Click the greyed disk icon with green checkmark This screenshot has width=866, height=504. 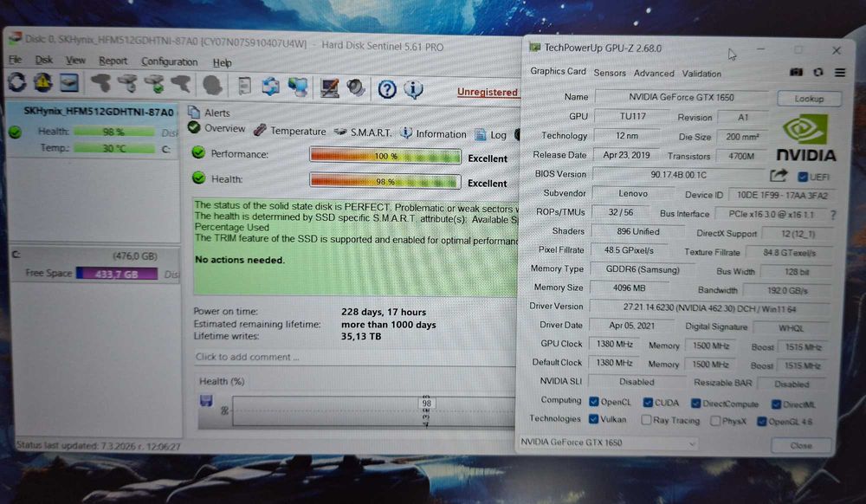(153, 84)
